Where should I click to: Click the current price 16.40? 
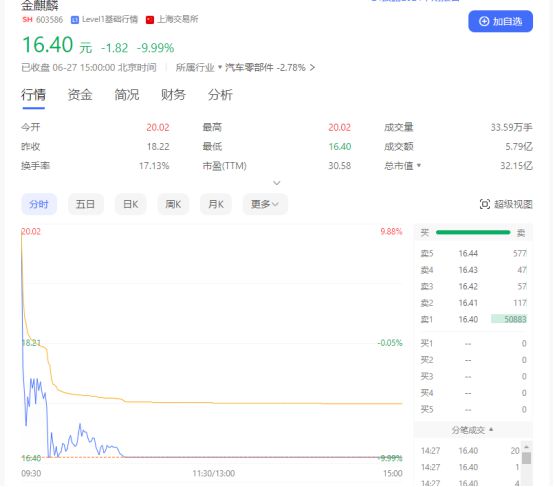tap(48, 45)
